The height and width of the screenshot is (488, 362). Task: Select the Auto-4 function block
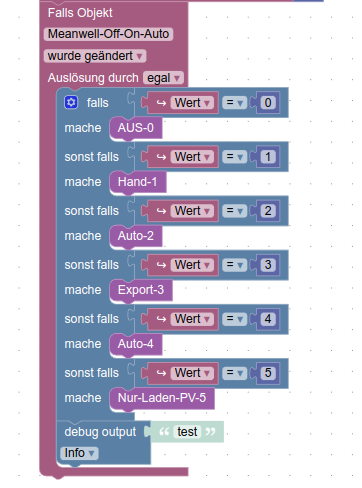click(136, 344)
